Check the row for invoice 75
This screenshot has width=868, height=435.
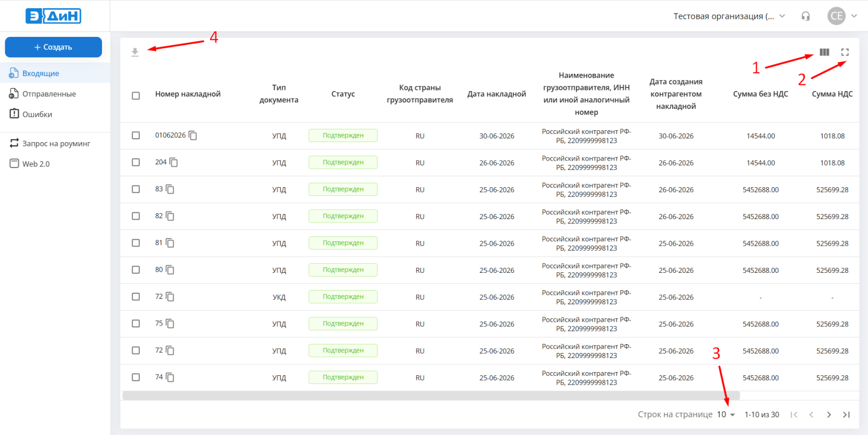[136, 323]
